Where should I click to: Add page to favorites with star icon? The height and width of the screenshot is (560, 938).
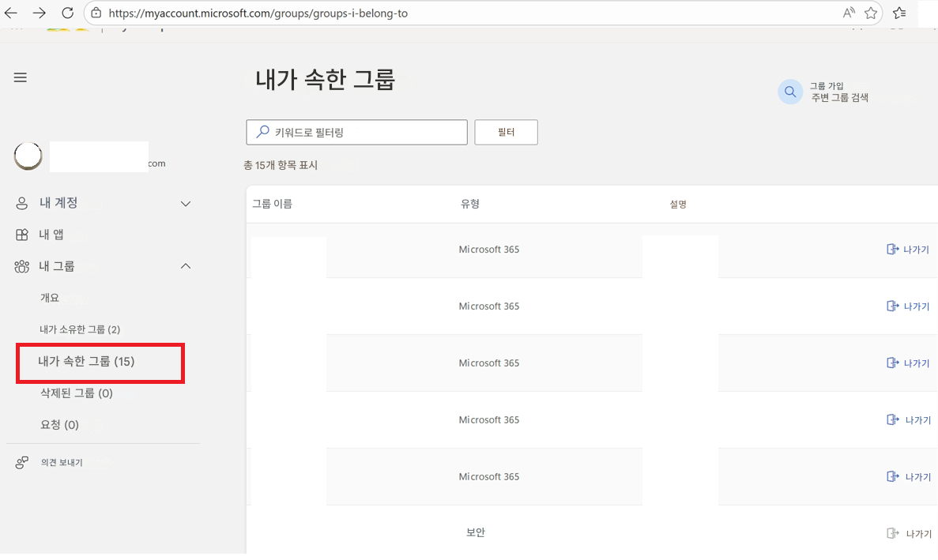coord(871,13)
